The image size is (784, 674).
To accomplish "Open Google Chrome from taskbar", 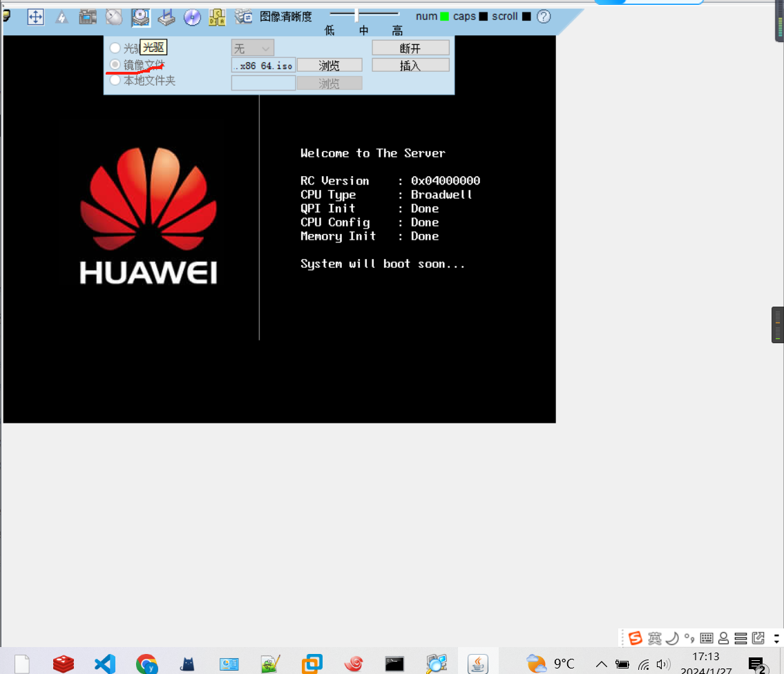I will [146, 664].
